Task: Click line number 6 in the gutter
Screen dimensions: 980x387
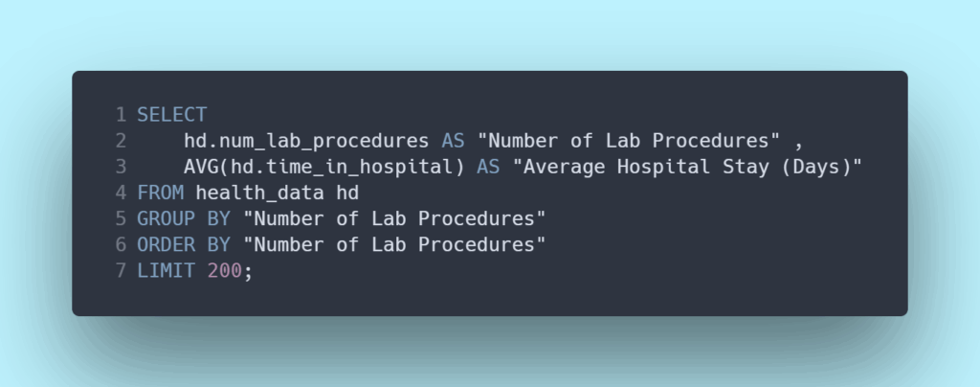Action: coord(121,244)
